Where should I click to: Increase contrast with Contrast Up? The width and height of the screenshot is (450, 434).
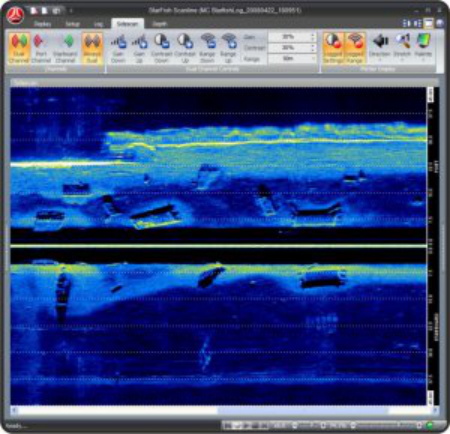tap(185, 48)
